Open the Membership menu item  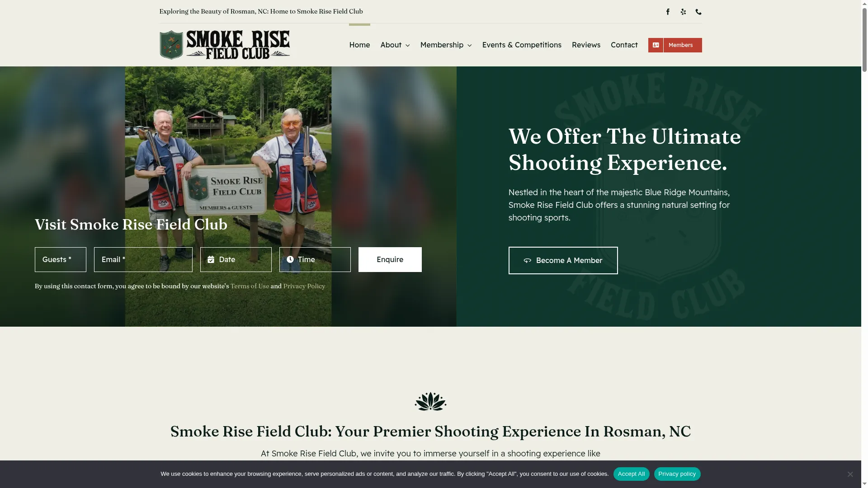[442, 45]
